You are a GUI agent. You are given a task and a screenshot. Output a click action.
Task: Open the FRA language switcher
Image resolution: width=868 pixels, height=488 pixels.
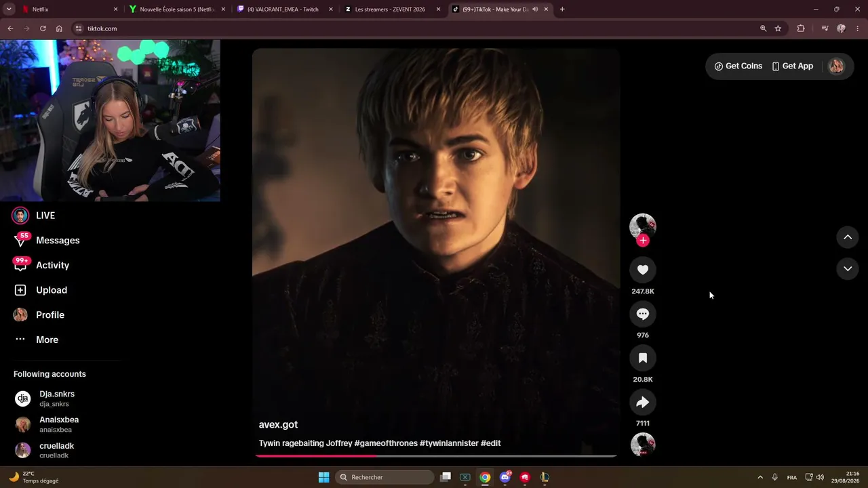tap(792, 477)
